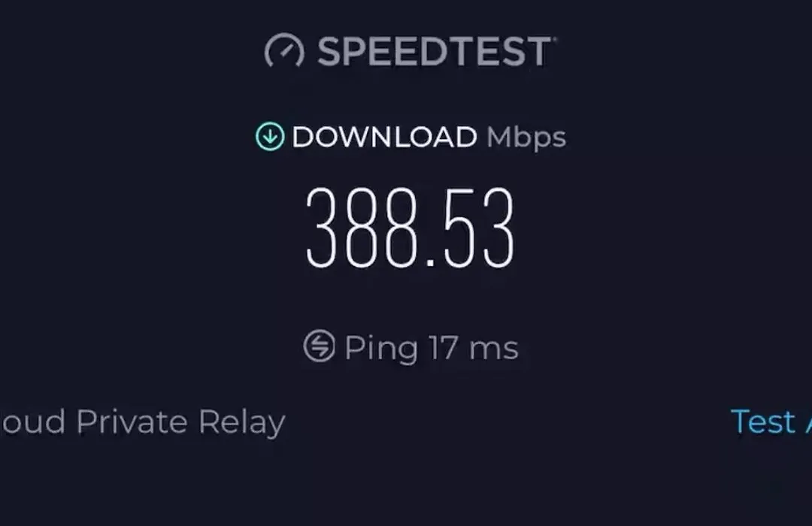Select the whole-number 388 part of the speed

[362, 228]
